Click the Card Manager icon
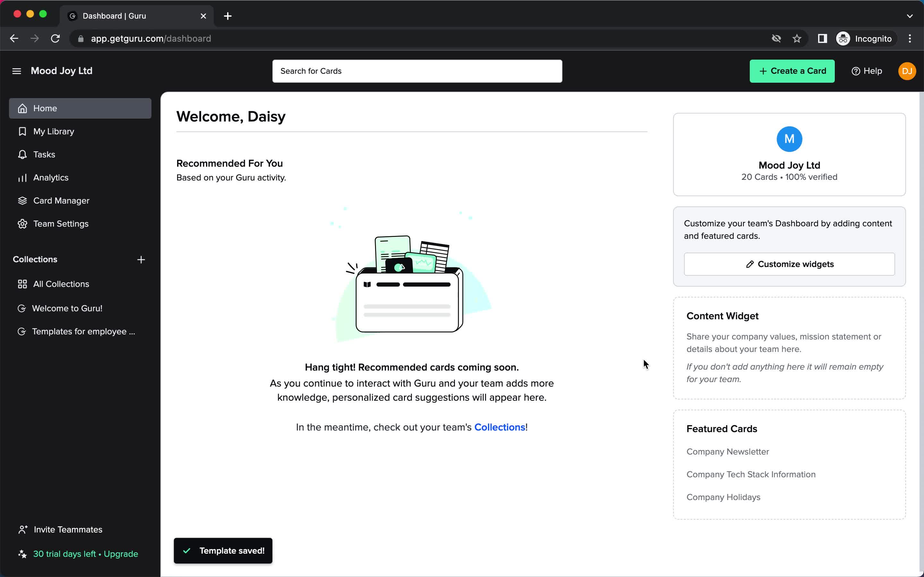The height and width of the screenshot is (577, 924). (x=22, y=201)
